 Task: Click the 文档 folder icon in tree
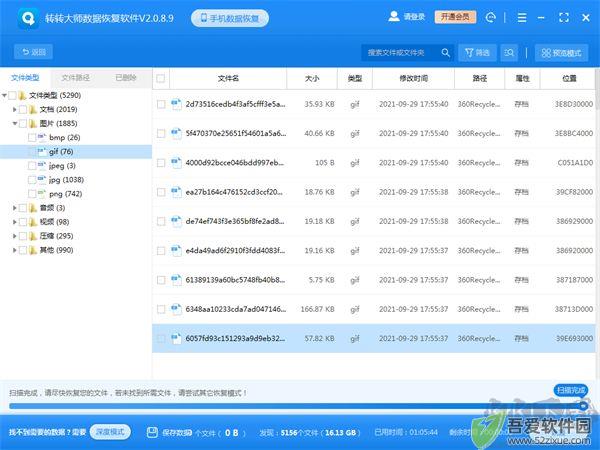point(33,109)
